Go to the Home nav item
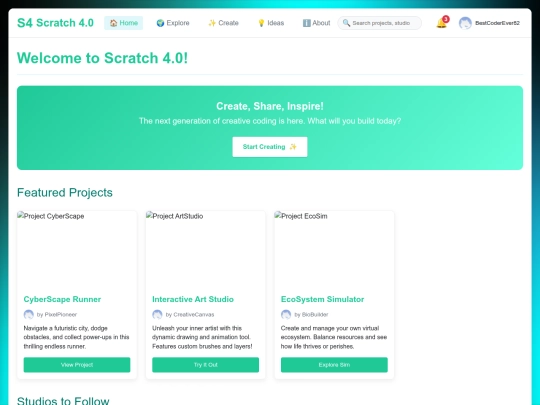This screenshot has width=540, height=405. [124, 23]
